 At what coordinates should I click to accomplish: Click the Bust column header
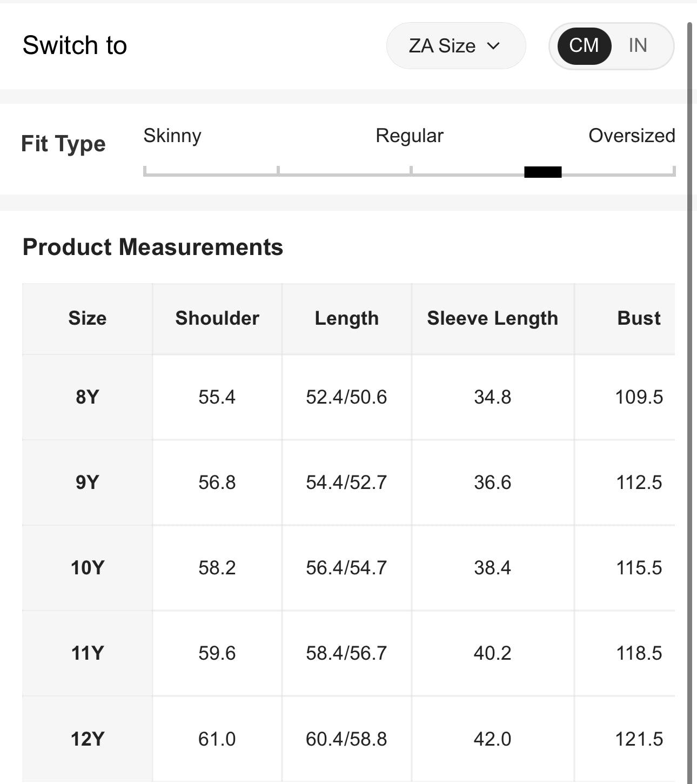coord(639,318)
